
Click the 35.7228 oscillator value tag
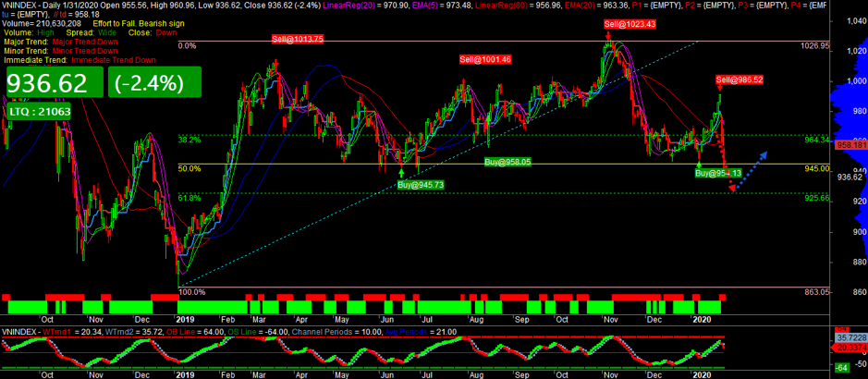coord(850,339)
